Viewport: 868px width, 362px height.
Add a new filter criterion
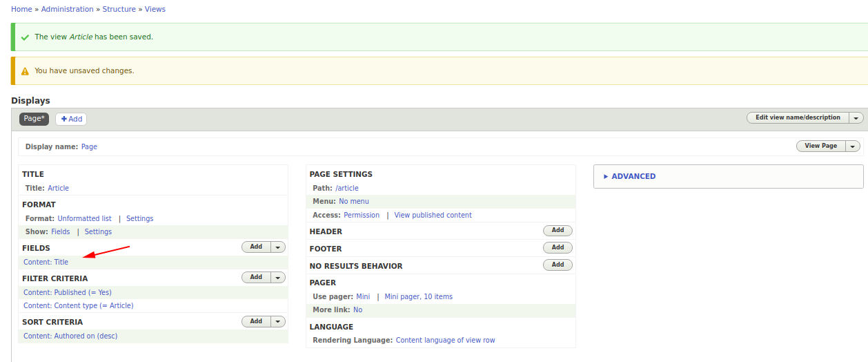[256, 277]
